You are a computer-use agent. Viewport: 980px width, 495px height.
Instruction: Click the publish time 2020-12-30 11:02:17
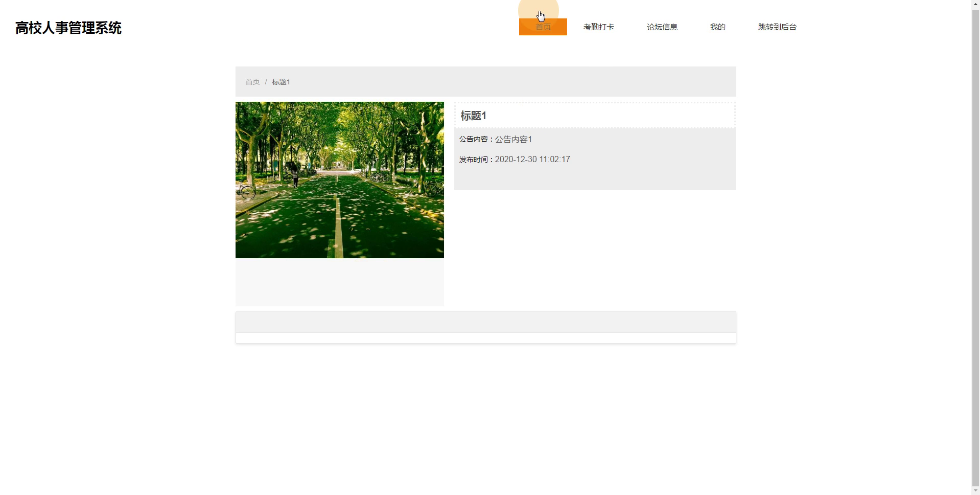point(532,160)
